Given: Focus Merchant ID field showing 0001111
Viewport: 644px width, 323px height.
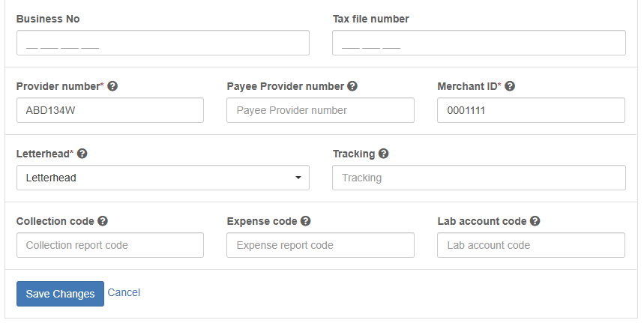Looking at the screenshot, I should coord(531,110).
